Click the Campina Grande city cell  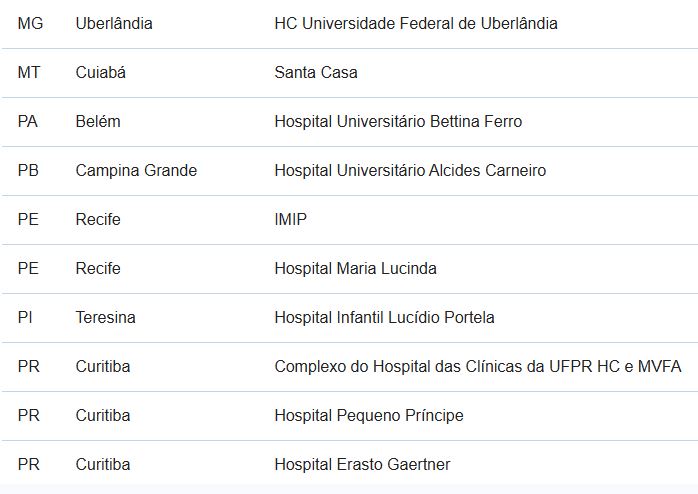(x=136, y=170)
